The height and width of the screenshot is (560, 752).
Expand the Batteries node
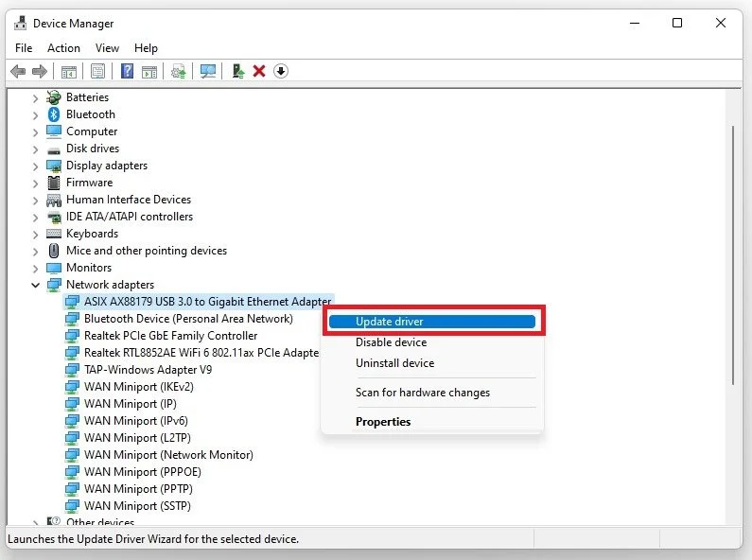(x=35, y=98)
